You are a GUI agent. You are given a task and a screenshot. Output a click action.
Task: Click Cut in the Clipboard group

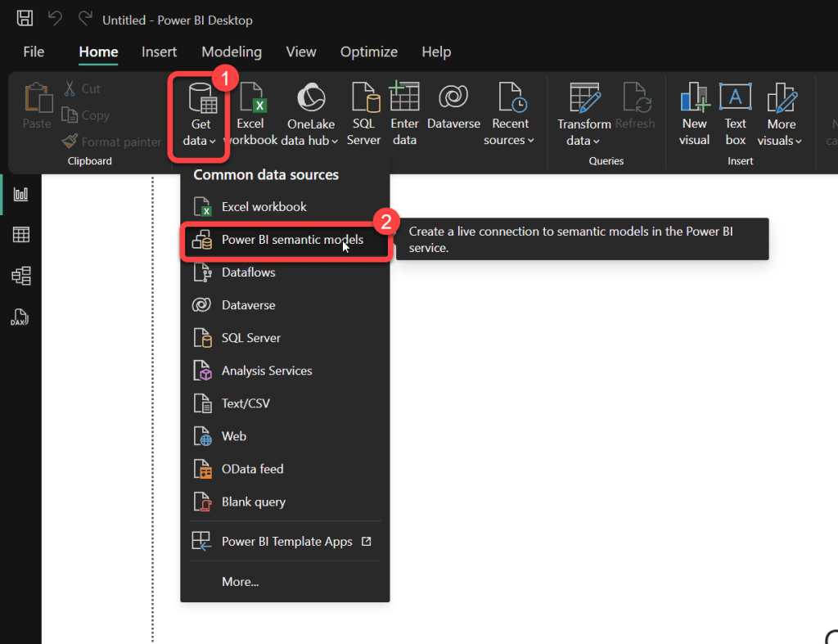(x=83, y=88)
